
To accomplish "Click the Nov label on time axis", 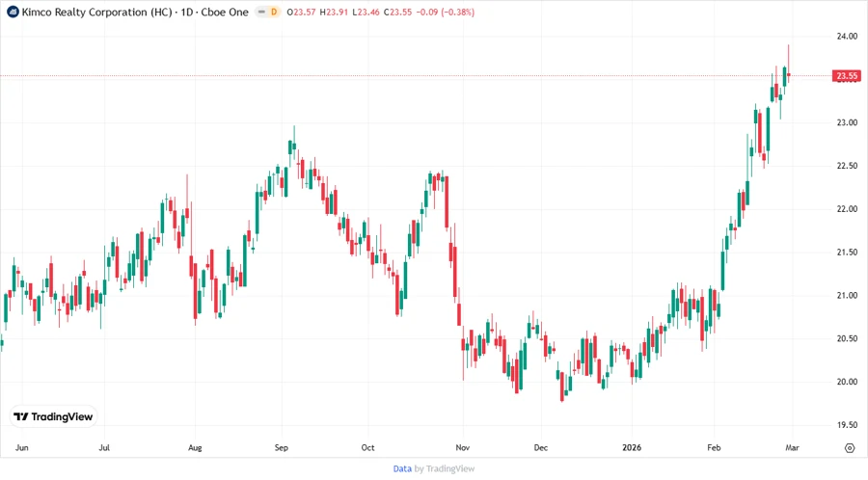I will click(462, 448).
